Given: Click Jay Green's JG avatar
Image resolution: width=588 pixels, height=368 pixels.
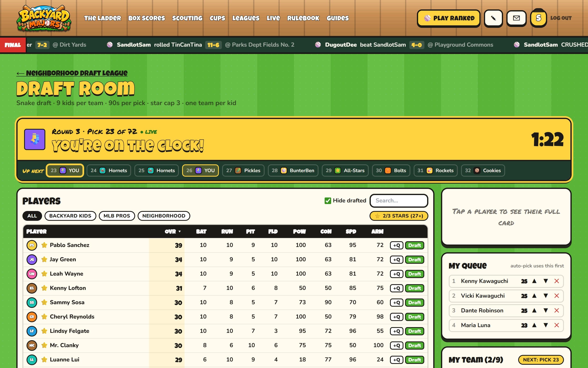Looking at the screenshot, I should (32, 259).
